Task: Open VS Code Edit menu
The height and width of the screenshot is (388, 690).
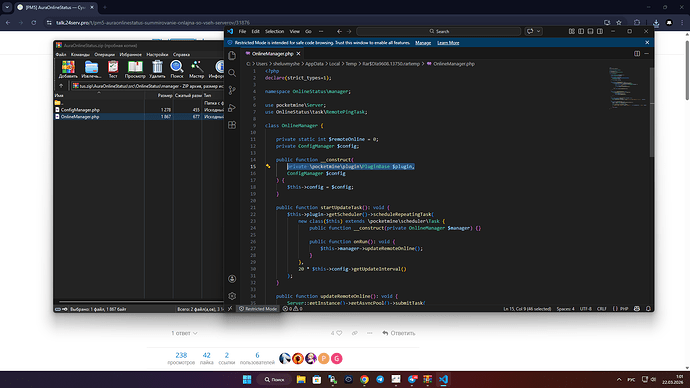Action: 255,31
